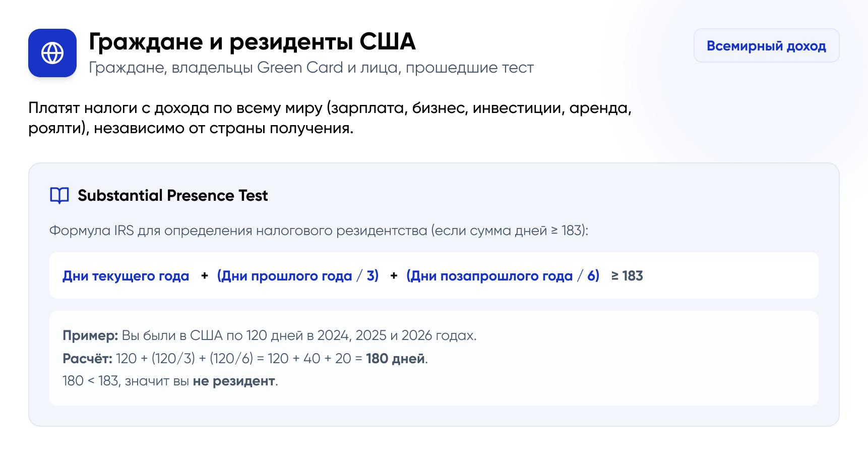Click the "(Дни прошлого года / 3)" term
The height and width of the screenshot is (455, 868).
point(298,276)
